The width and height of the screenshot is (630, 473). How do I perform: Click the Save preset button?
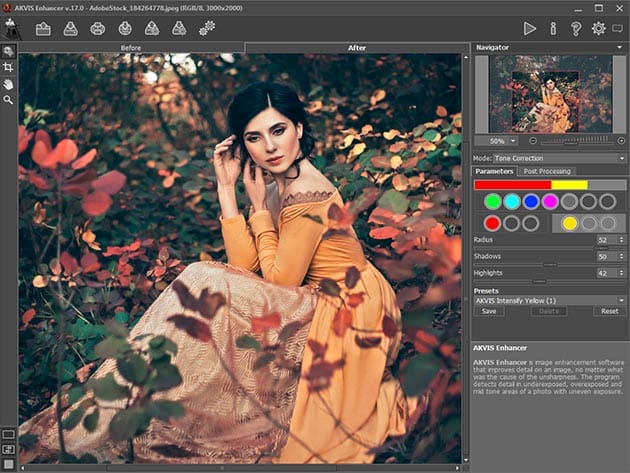(x=488, y=311)
